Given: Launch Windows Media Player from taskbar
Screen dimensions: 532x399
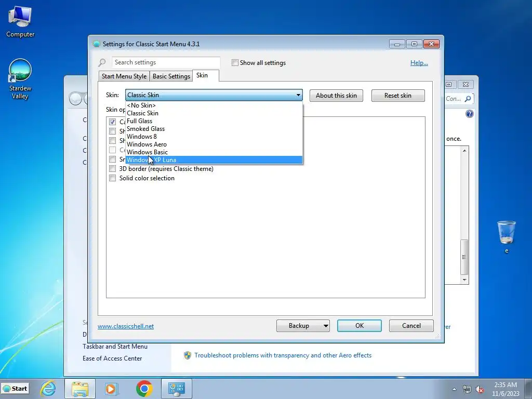Looking at the screenshot, I should tap(111, 389).
